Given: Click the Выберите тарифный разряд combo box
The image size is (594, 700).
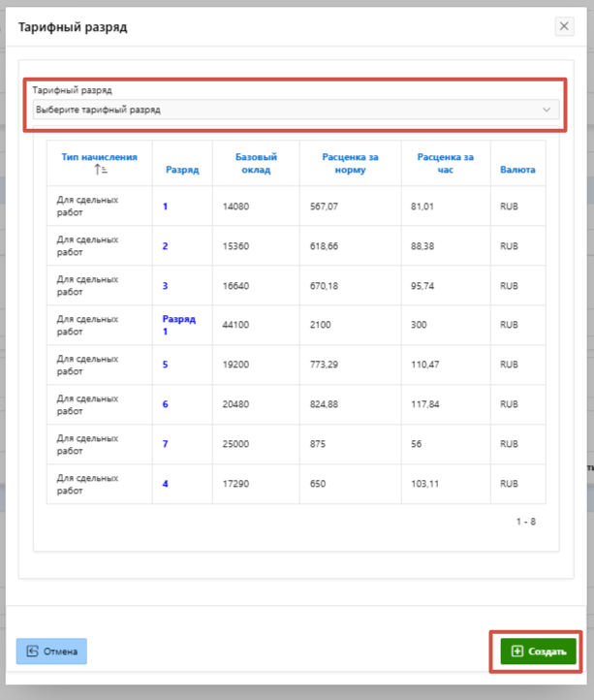Looking at the screenshot, I should tap(291, 110).
